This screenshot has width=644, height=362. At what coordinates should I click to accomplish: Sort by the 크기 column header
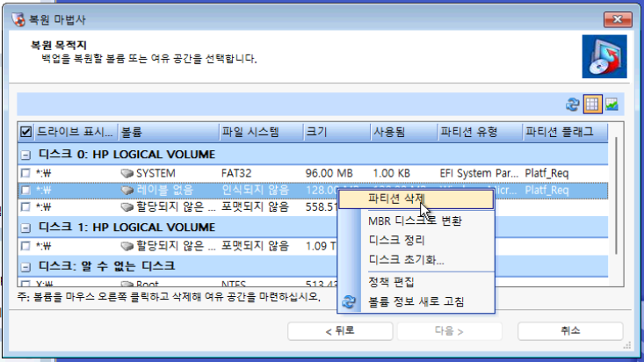pos(336,133)
